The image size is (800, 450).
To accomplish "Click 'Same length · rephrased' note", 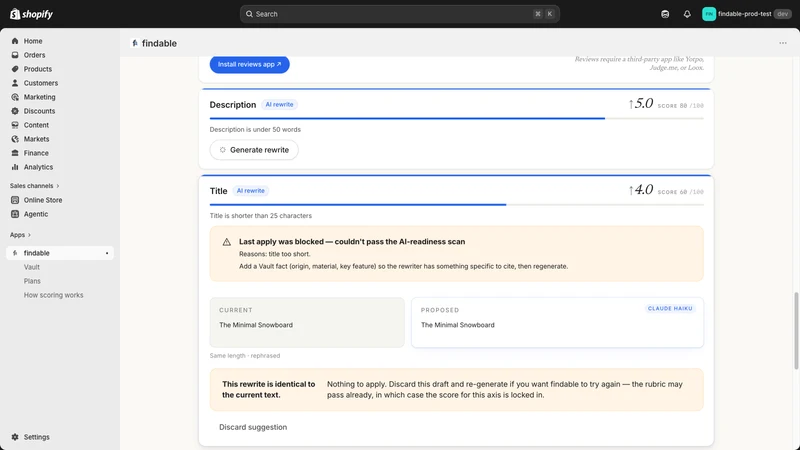I will point(245,356).
